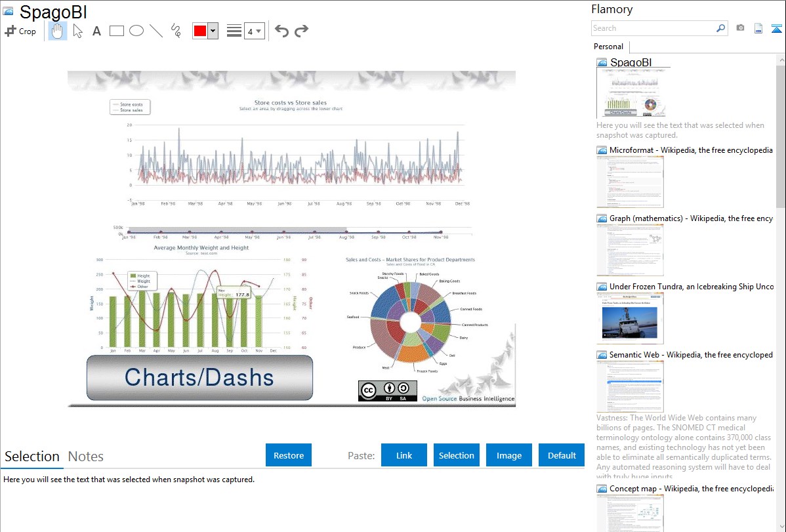Viewport: 786px width, 532px height.
Task: Open the line thickness dropdown
Action: (x=254, y=31)
